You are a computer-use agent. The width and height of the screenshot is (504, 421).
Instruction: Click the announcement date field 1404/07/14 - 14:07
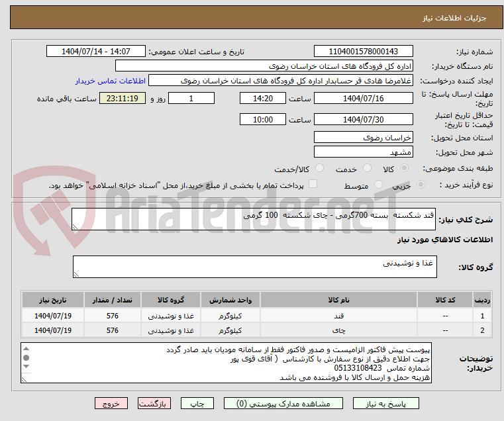(x=96, y=52)
